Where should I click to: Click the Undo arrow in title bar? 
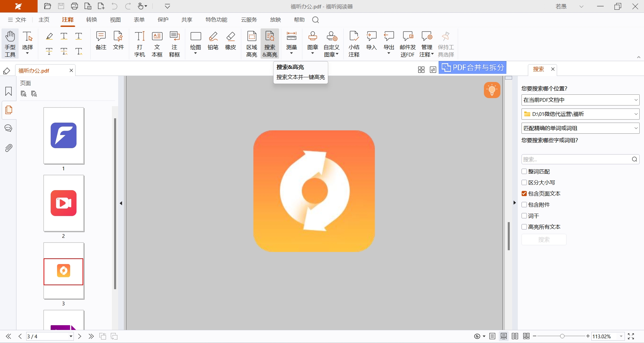coord(114,6)
